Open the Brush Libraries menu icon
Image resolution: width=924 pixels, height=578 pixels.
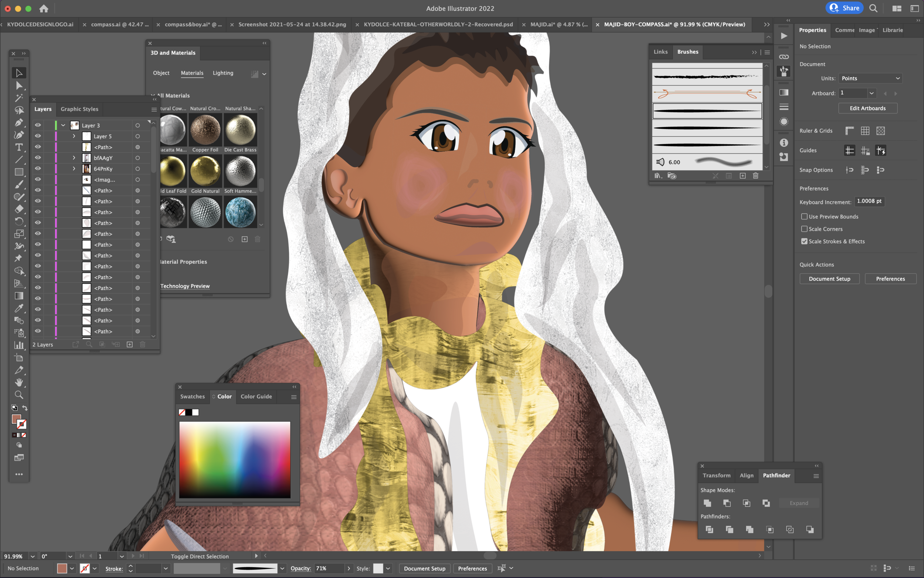[658, 176]
